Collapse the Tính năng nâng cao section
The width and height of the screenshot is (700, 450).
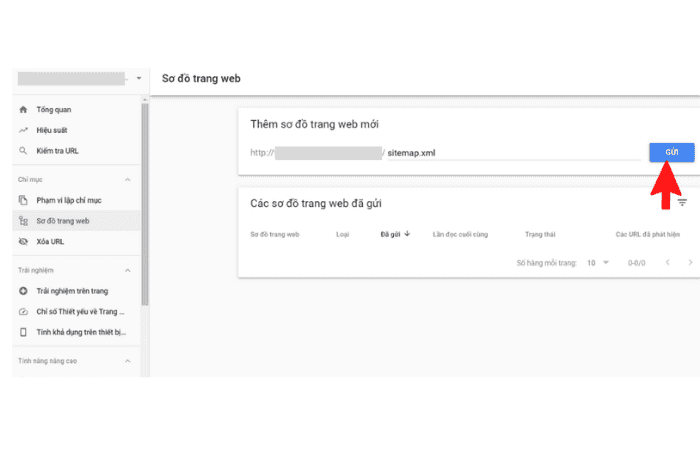[x=128, y=361]
